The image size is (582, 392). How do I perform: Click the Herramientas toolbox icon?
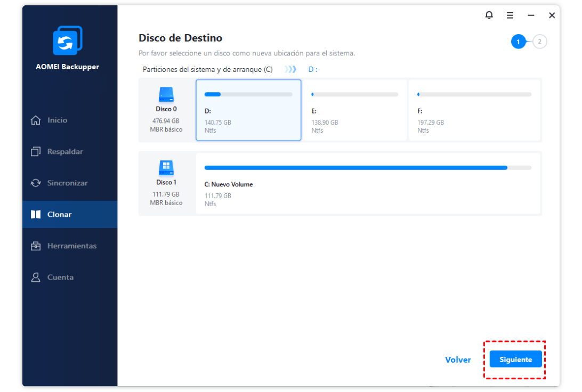36,246
